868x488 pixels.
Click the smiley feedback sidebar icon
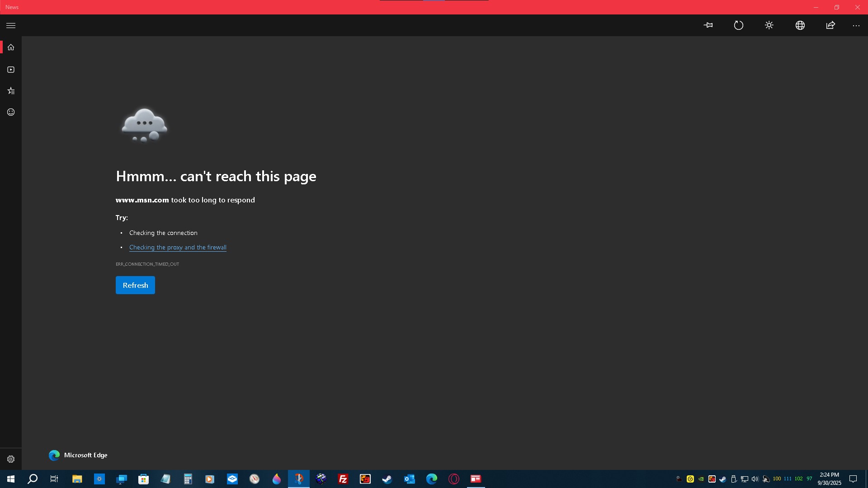pyautogui.click(x=11, y=112)
